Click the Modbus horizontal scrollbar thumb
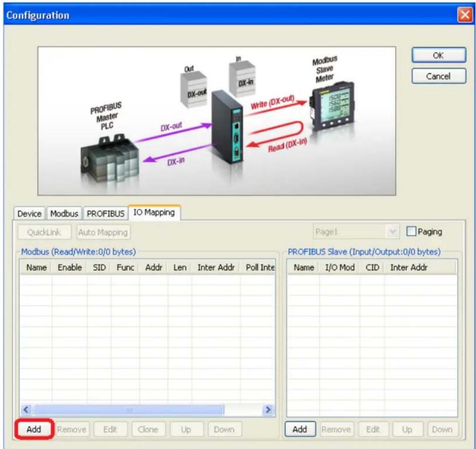The image size is (476, 449). 129,409
